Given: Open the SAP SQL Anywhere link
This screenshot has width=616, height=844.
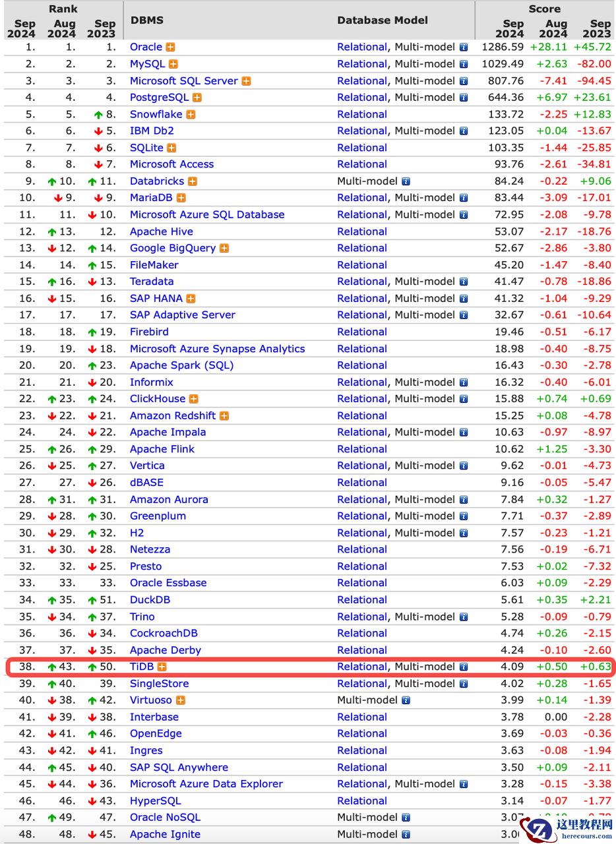Looking at the screenshot, I should point(179,768).
